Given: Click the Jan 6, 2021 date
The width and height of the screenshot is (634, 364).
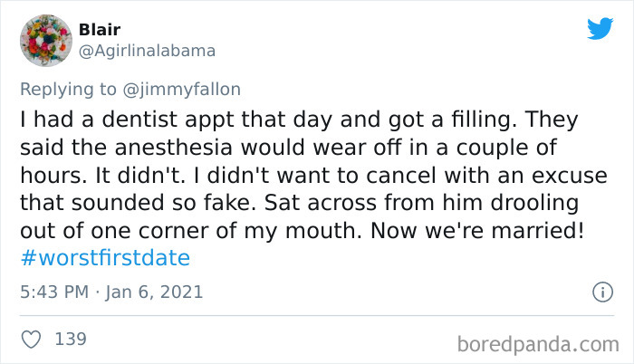Looking at the screenshot, I should click(x=154, y=292).
